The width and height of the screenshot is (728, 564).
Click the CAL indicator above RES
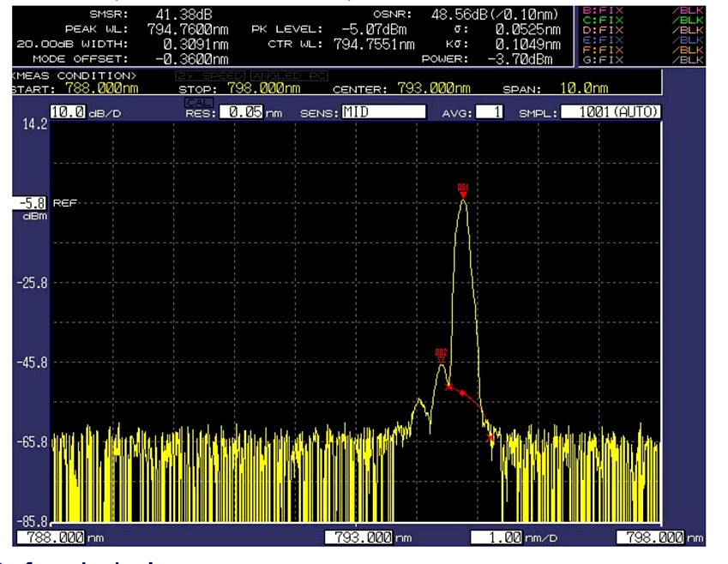click(197, 102)
